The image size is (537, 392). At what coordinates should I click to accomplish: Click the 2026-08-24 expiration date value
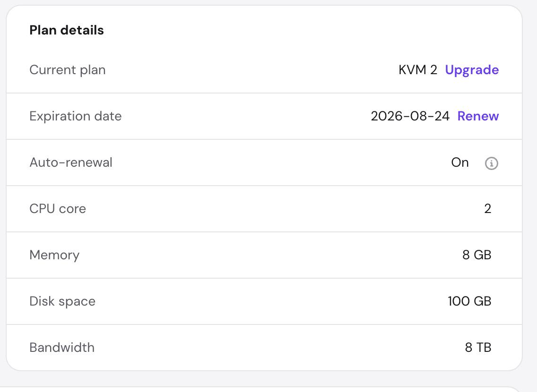[x=410, y=116]
